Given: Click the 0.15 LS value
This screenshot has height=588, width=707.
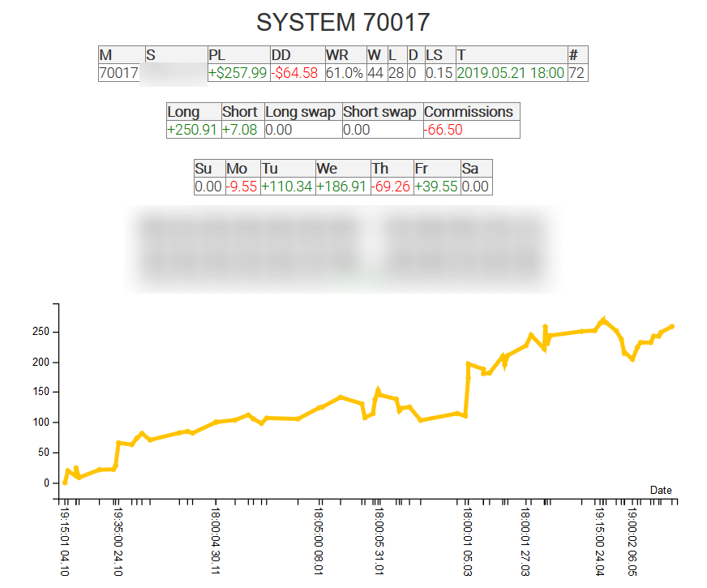Looking at the screenshot, I should point(439,73).
